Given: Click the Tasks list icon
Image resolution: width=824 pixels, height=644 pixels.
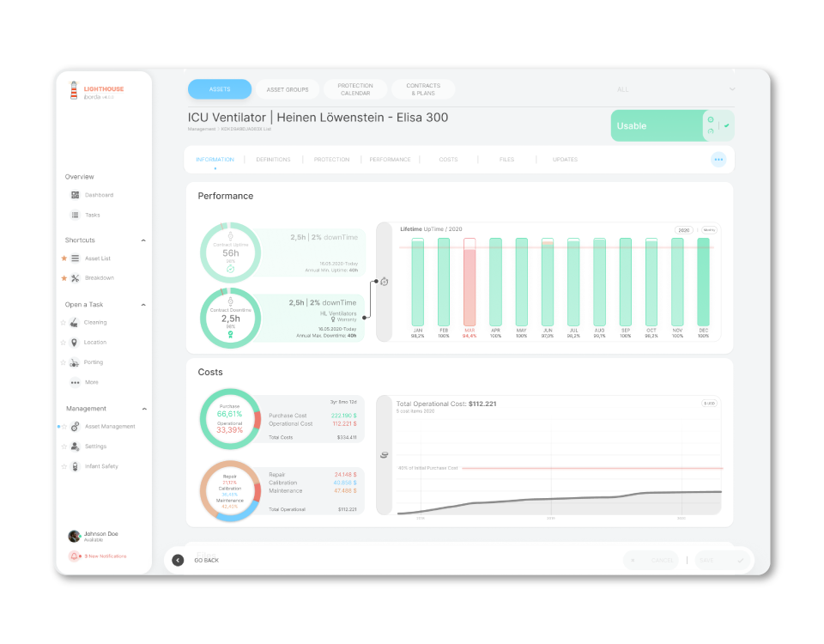Looking at the screenshot, I should pos(76,215).
